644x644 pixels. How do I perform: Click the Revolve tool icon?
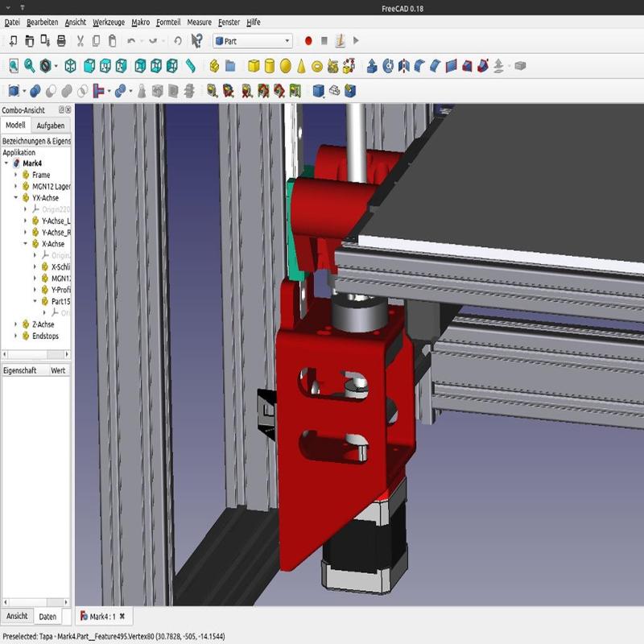point(388,66)
